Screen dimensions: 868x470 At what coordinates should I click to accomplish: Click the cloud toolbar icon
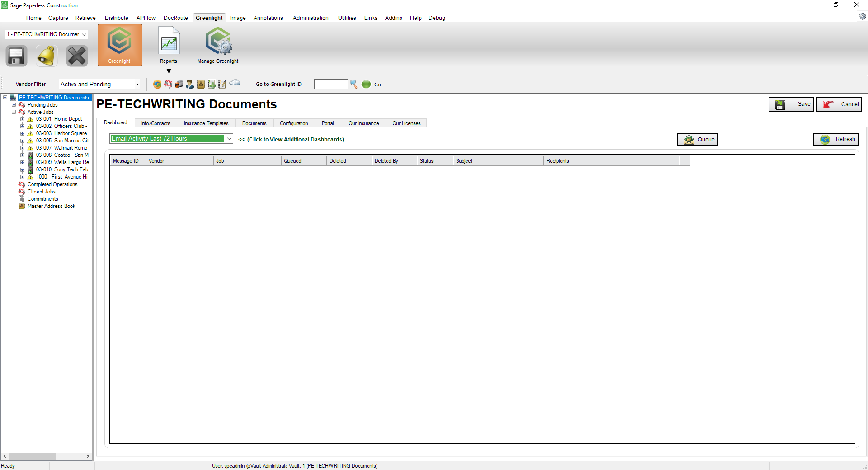(235, 83)
